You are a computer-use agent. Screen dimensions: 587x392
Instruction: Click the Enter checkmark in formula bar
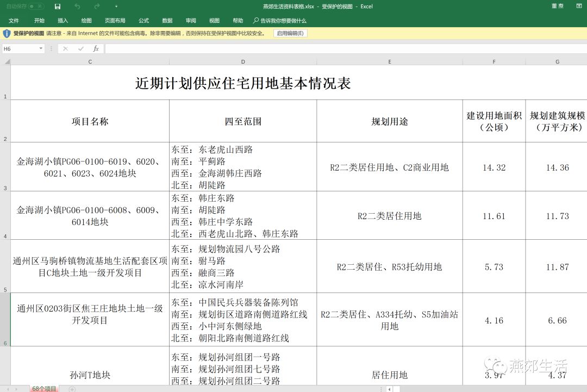[80, 48]
